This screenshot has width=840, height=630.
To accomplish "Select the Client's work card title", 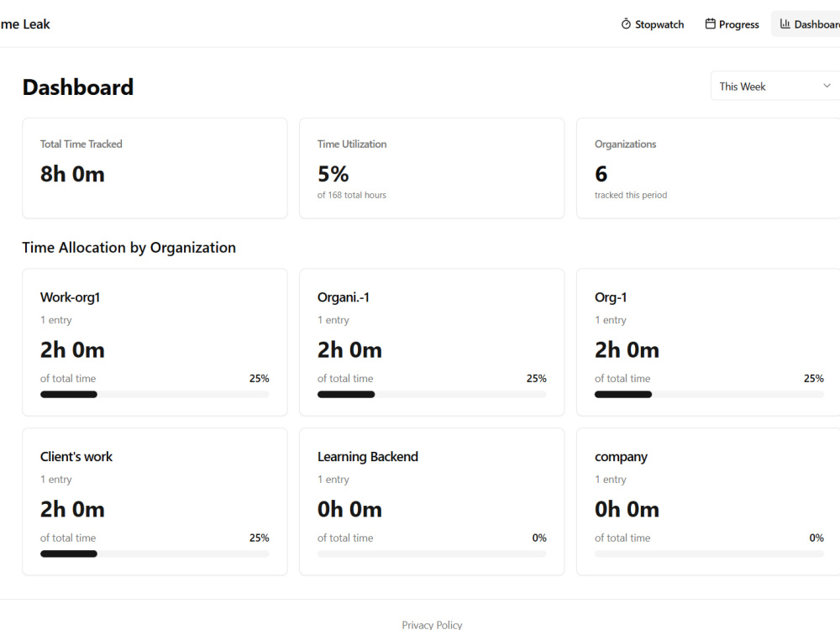I will pos(76,456).
